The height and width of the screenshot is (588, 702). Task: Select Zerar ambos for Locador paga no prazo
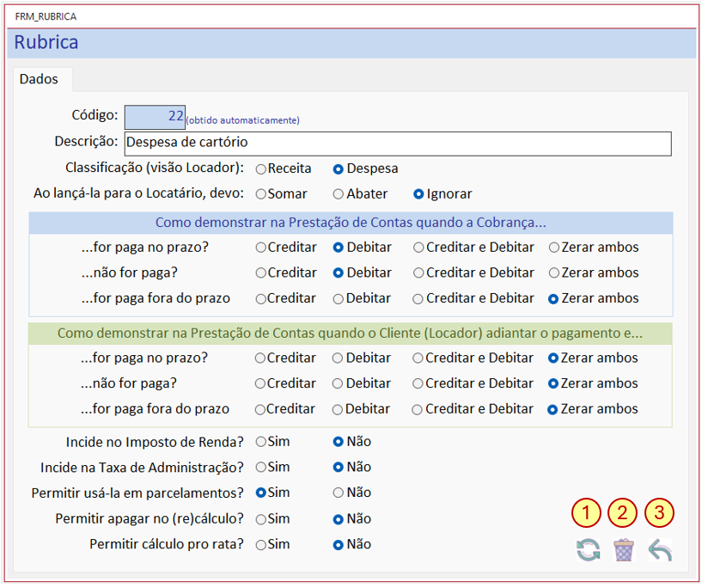(553, 358)
